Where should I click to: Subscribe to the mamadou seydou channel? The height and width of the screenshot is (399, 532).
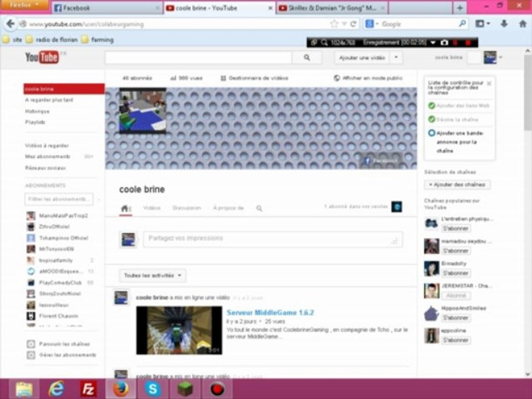(x=456, y=251)
